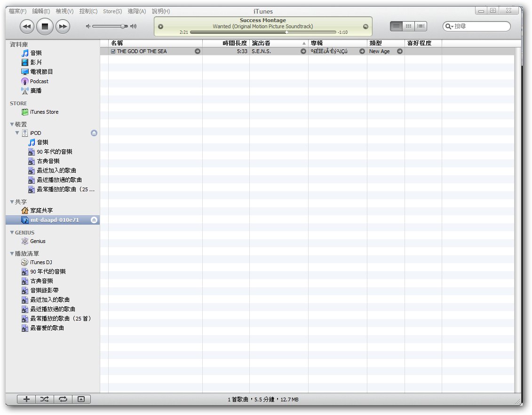Image resolution: width=532 pixels, height=415 pixels.
Task: Eject the iPOD device
Action: [x=94, y=133]
